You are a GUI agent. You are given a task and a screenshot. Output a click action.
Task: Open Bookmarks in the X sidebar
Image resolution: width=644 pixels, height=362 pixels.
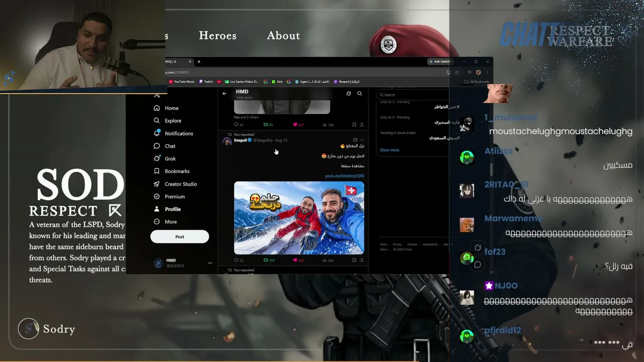[172, 171]
